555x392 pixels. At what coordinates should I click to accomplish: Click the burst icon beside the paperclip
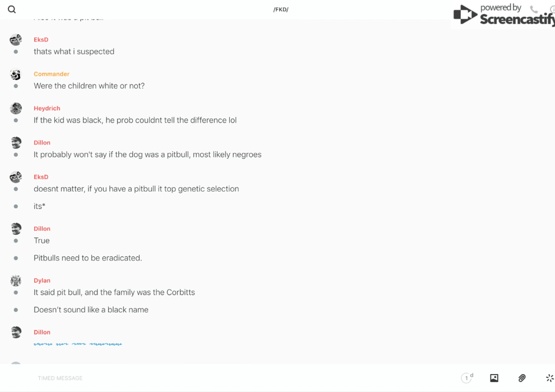coord(549,378)
